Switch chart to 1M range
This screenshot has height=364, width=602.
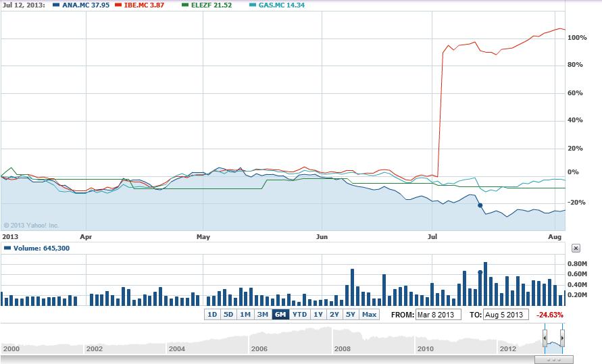click(x=245, y=315)
